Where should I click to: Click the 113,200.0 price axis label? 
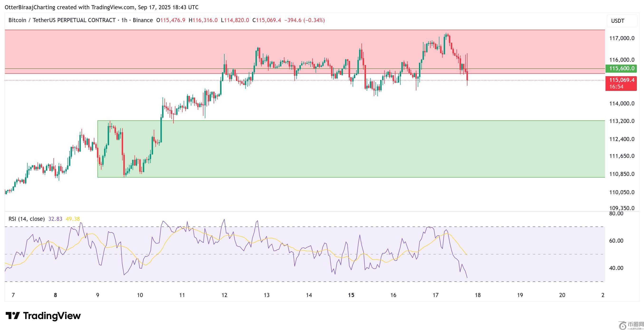621,121
